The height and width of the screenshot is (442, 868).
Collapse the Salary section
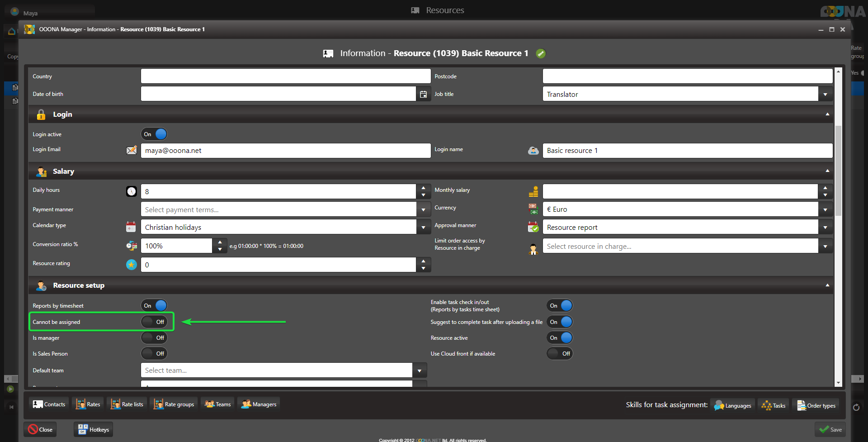pos(827,171)
